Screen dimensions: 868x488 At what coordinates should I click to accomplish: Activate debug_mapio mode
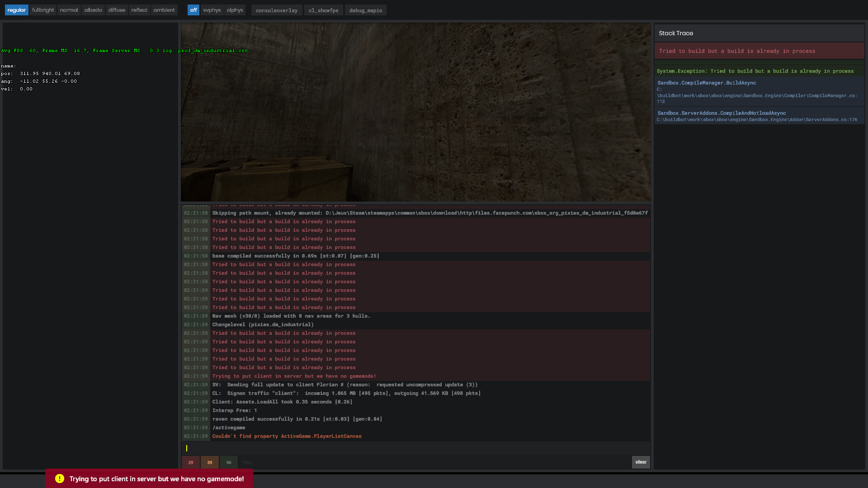365,9
